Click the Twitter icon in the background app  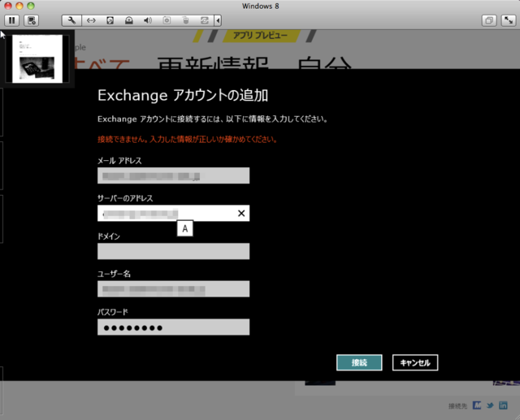pyautogui.click(x=490, y=405)
